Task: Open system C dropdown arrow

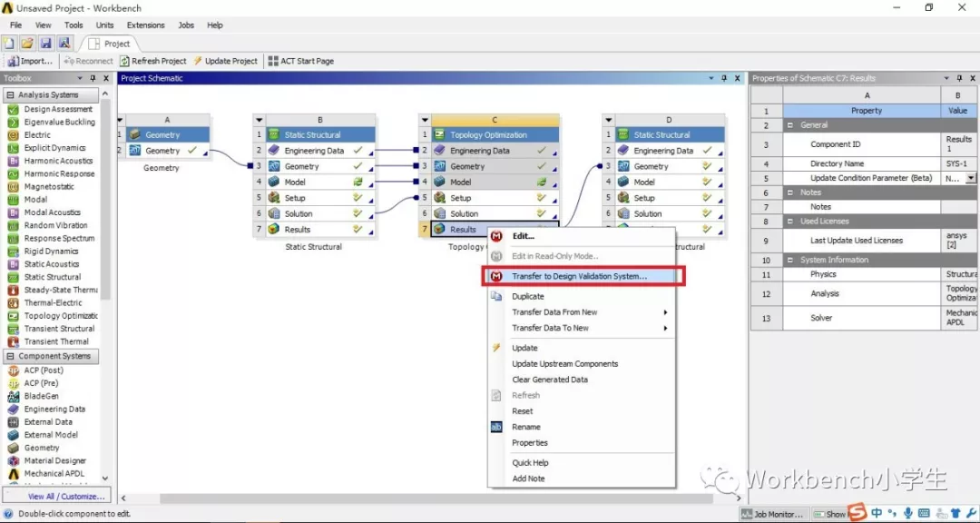Action: click(425, 120)
